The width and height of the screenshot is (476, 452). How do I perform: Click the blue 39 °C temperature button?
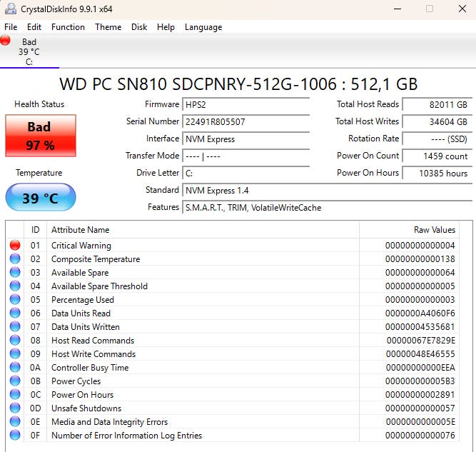41,198
